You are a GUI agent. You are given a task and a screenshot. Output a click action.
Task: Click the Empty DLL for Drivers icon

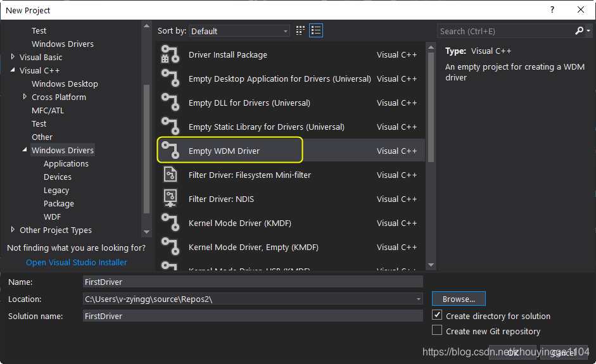pyautogui.click(x=170, y=102)
